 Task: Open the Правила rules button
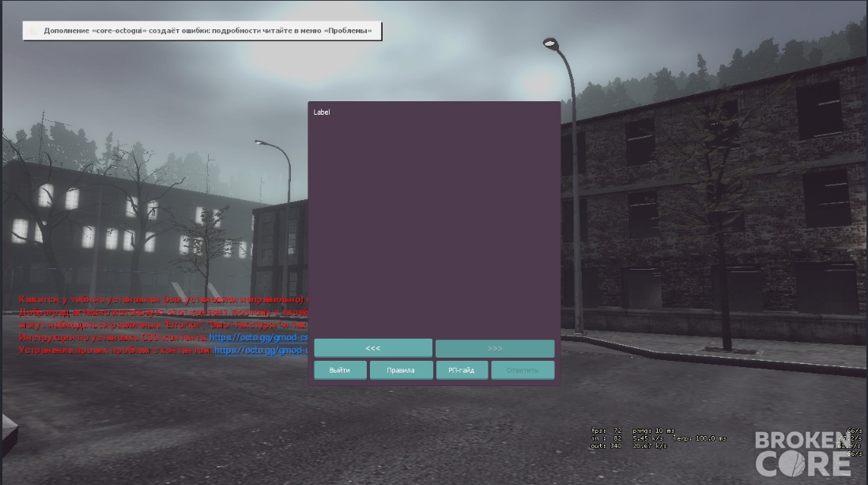[401, 370]
